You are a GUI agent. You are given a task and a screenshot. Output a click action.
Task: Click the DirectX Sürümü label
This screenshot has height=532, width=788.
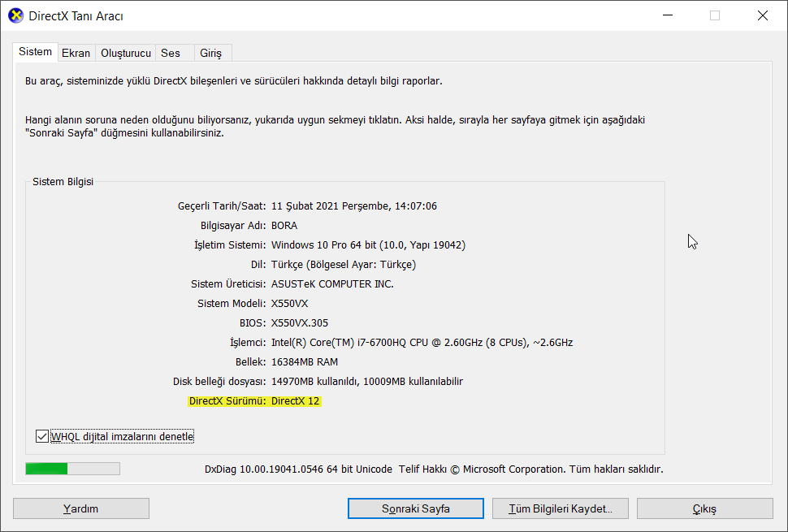(x=227, y=401)
